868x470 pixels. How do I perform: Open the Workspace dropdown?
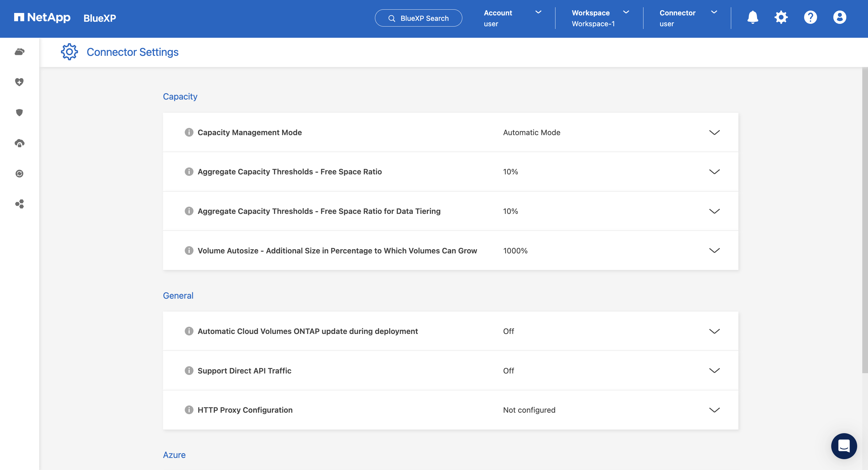(600, 18)
